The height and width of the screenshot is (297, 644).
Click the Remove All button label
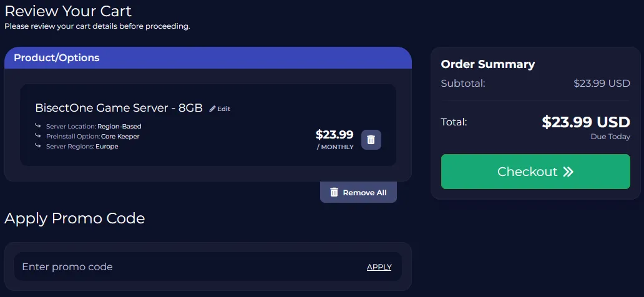pos(364,193)
